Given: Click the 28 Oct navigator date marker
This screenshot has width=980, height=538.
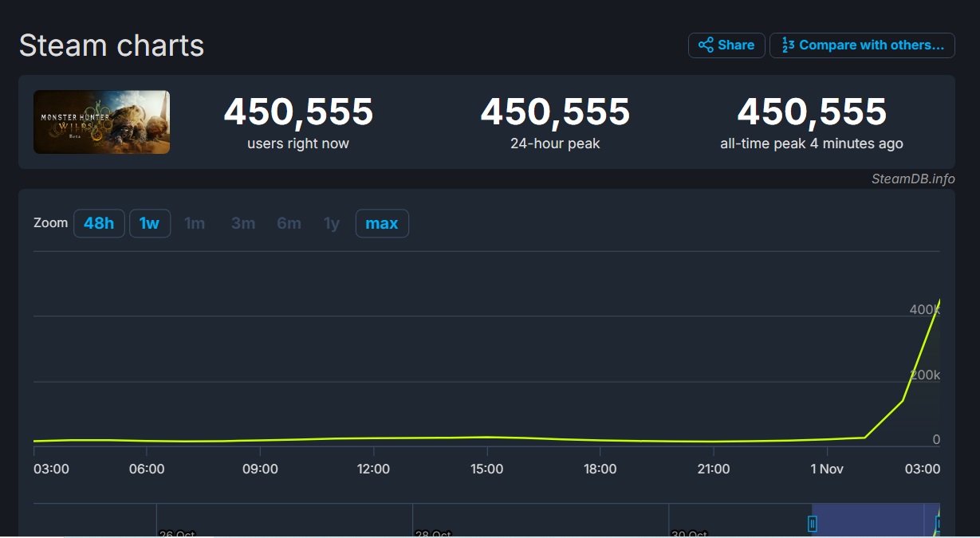Looking at the screenshot, I should tap(432, 533).
